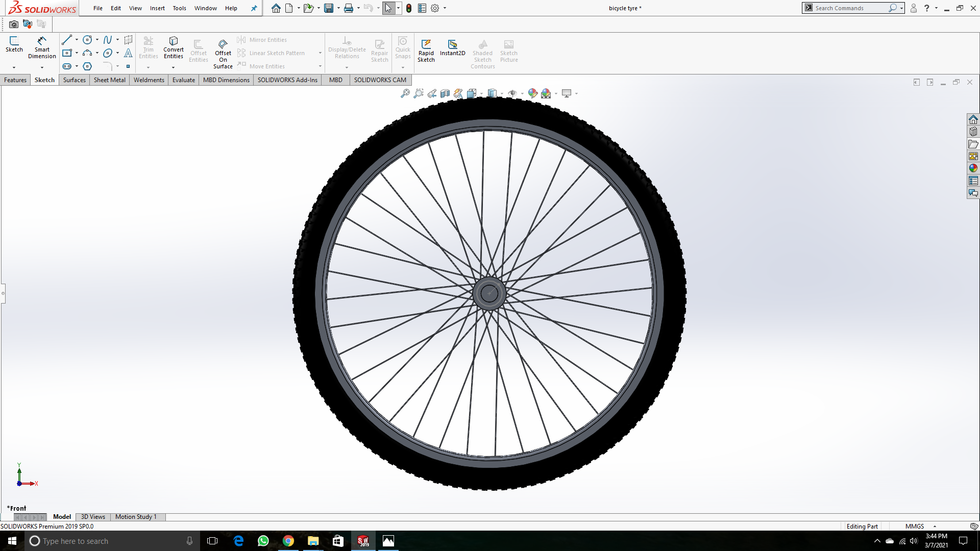
Task: Click Offset On Surface tool
Action: click(223, 53)
